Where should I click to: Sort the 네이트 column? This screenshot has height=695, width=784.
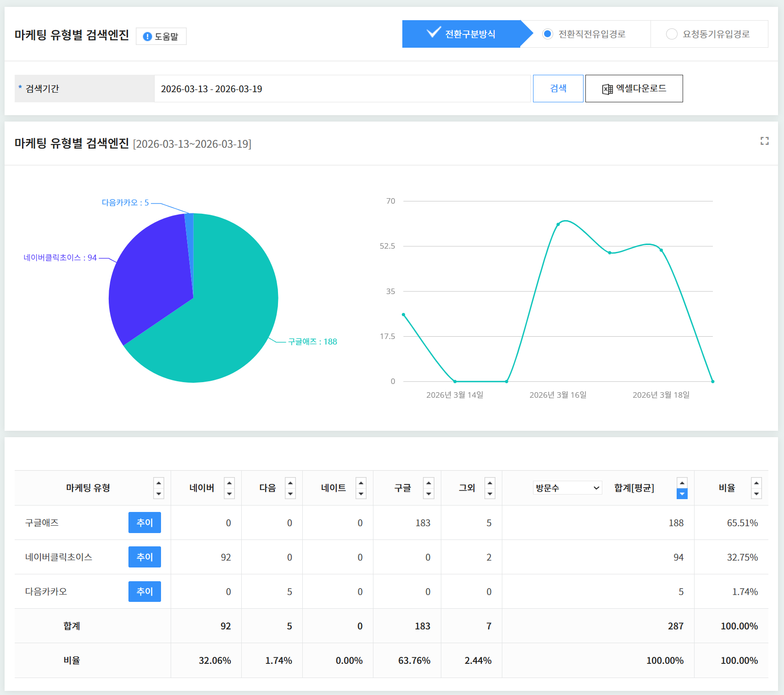click(x=361, y=488)
